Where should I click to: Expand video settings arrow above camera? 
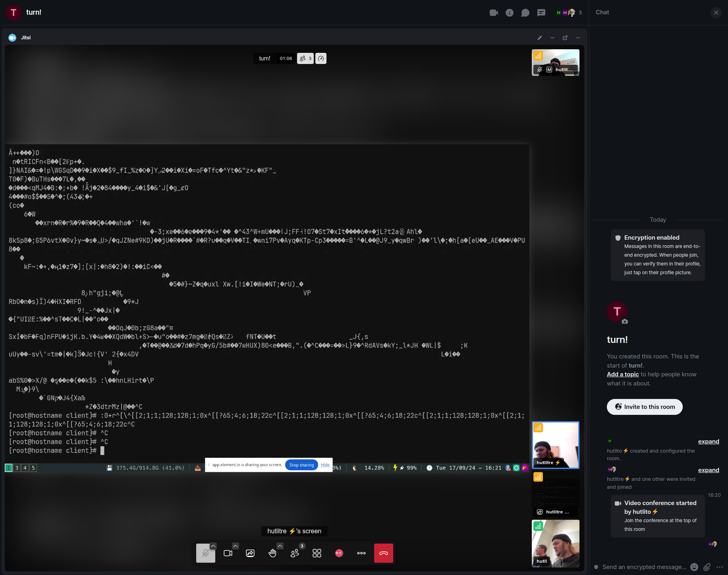236,546
